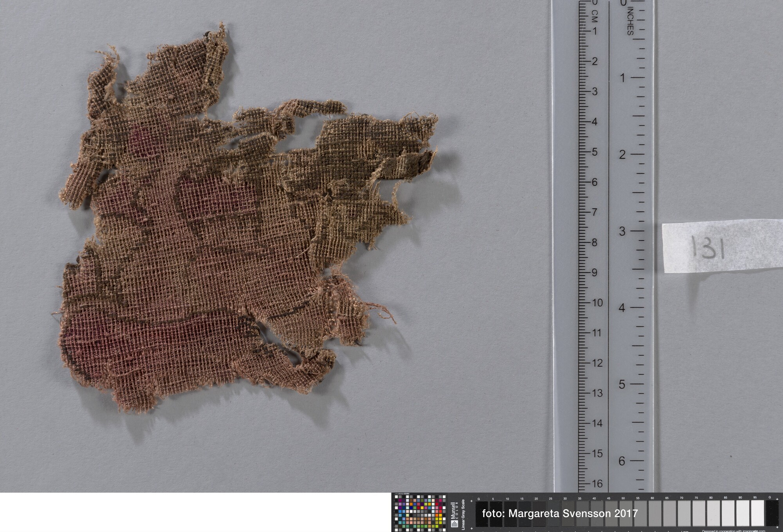Click the dark black swatch at far right

[x=772, y=513]
